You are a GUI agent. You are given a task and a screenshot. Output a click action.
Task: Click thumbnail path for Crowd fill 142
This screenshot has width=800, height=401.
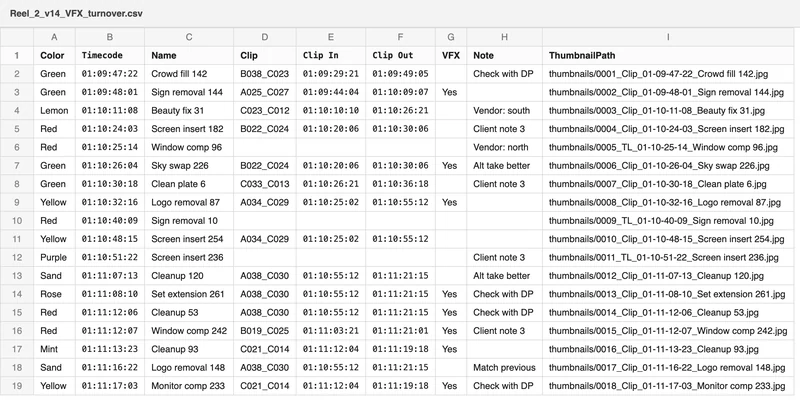(x=668, y=74)
